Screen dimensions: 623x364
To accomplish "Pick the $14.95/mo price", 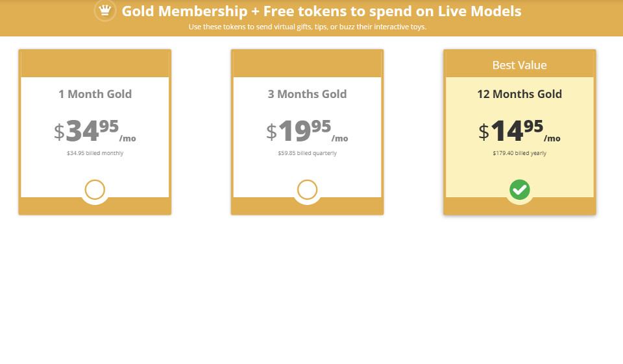I will point(519,131).
